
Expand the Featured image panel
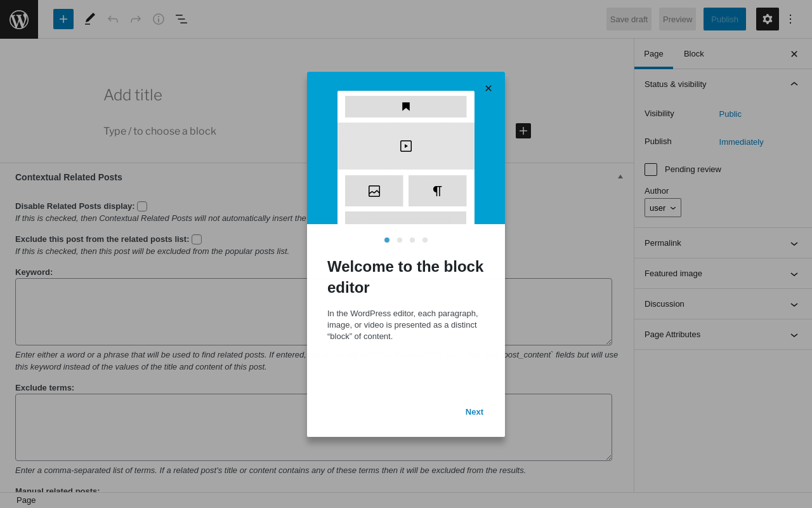[x=723, y=274]
